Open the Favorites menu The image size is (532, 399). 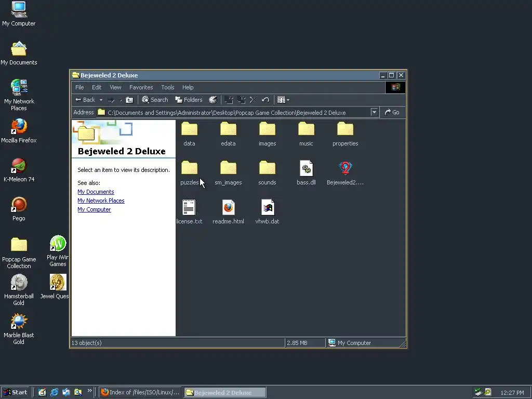pyautogui.click(x=141, y=87)
